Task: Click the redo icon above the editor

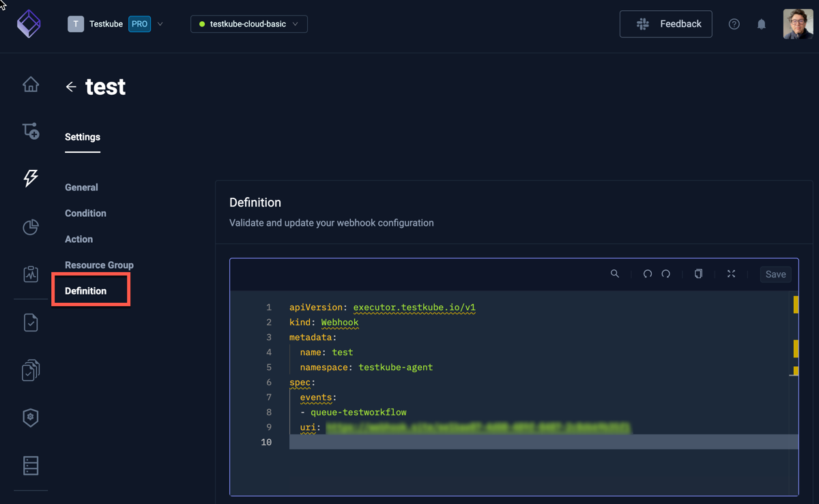Action: [665, 273]
